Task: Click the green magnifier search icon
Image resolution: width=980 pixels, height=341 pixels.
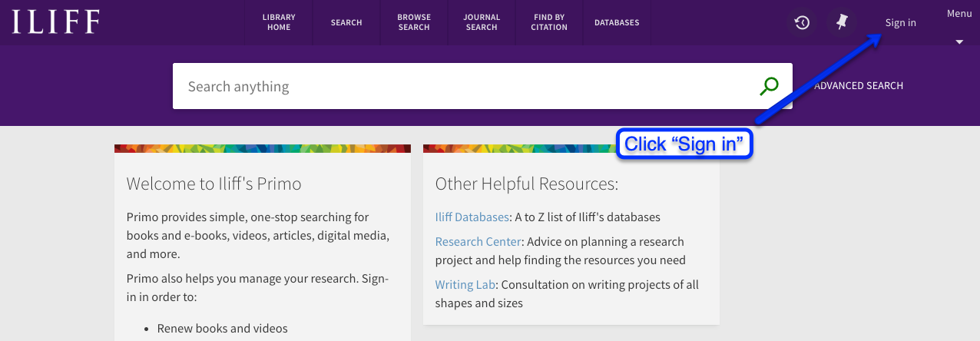Action: 769,86
